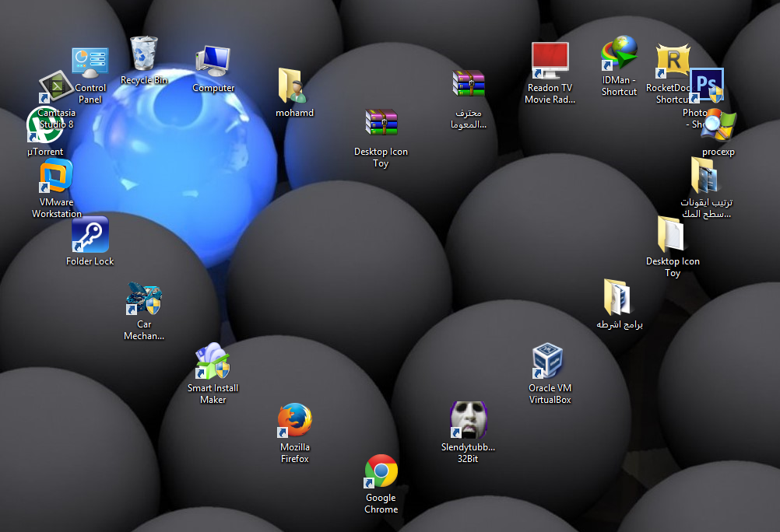Select the برامج اشرطه folder
The image size is (780, 532).
617,297
